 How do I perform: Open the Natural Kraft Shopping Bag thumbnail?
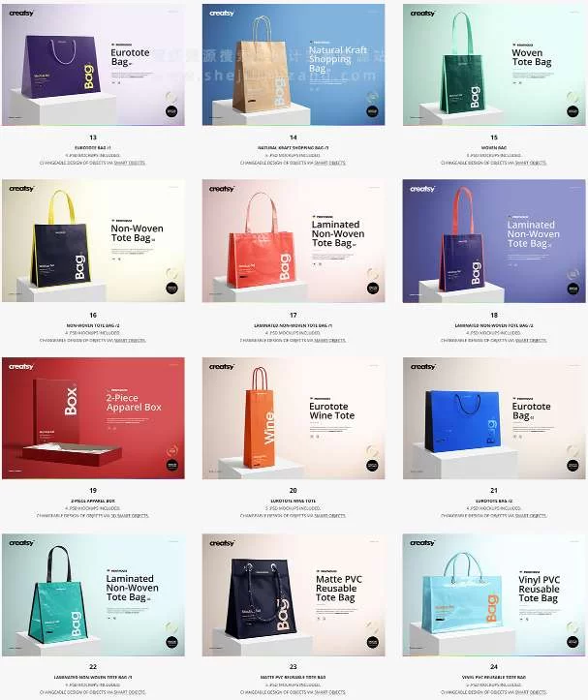click(x=294, y=65)
